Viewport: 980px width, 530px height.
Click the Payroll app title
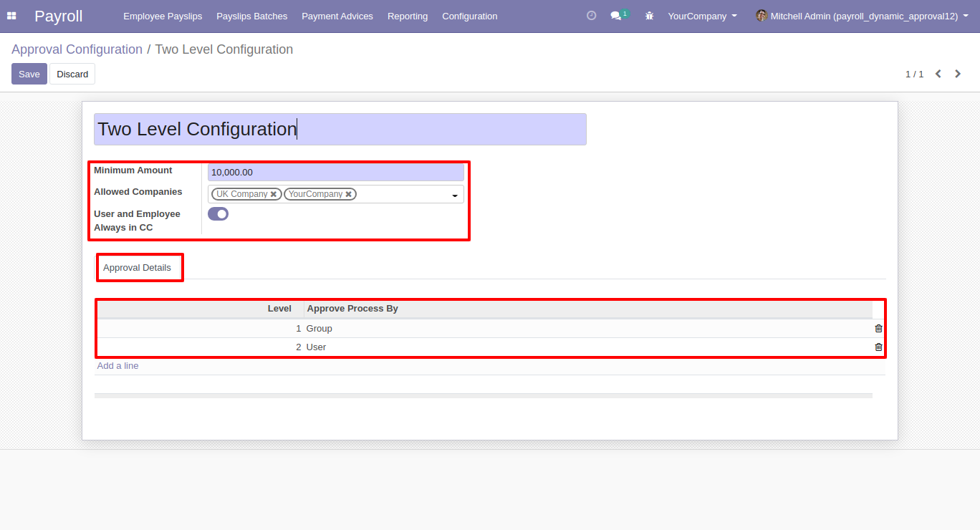pyautogui.click(x=59, y=16)
